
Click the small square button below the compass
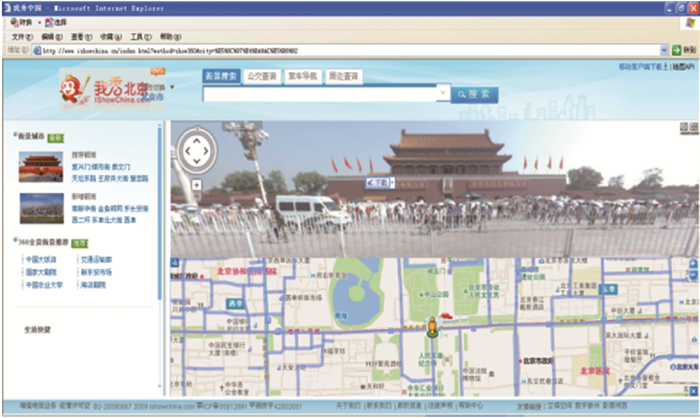click(196, 184)
